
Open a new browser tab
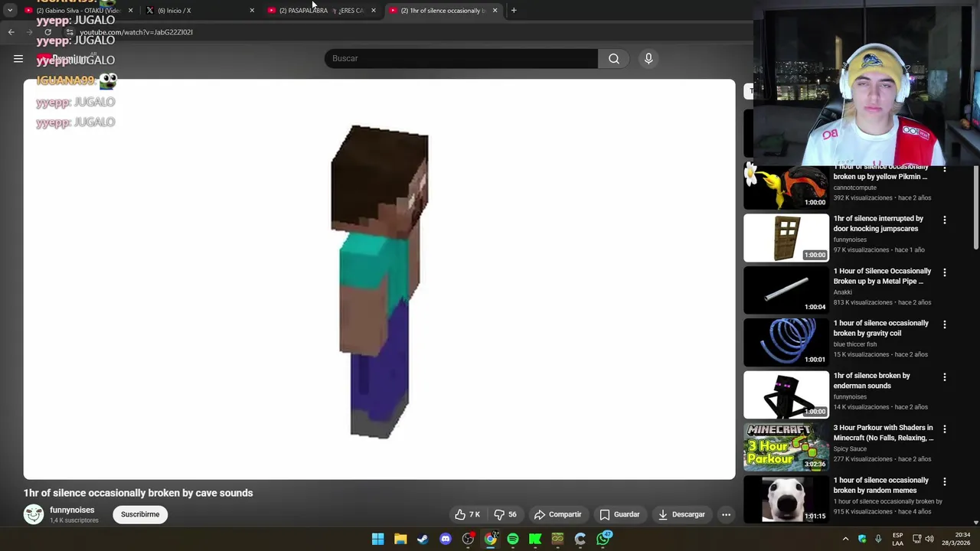click(514, 10)
